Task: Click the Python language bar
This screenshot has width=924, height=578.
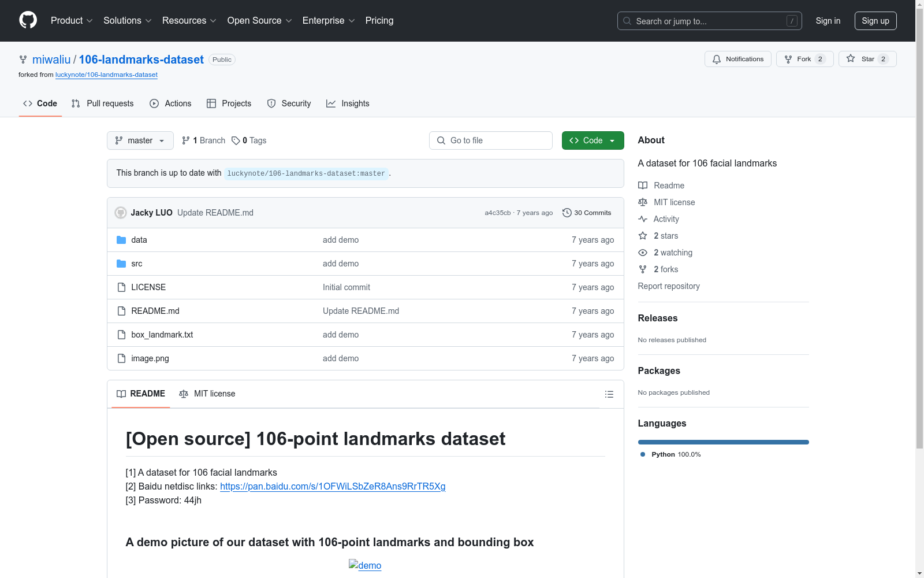Action: (x=724, y=442)
